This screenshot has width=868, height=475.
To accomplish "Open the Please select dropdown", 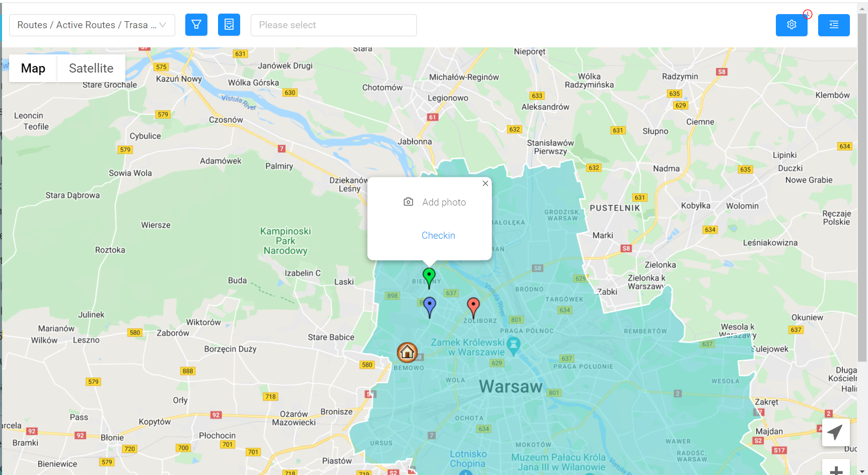I will pos(334,25).
